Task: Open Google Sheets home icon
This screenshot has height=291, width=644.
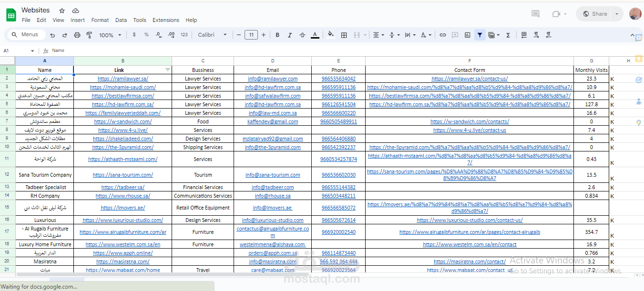Action: [10, 15]
